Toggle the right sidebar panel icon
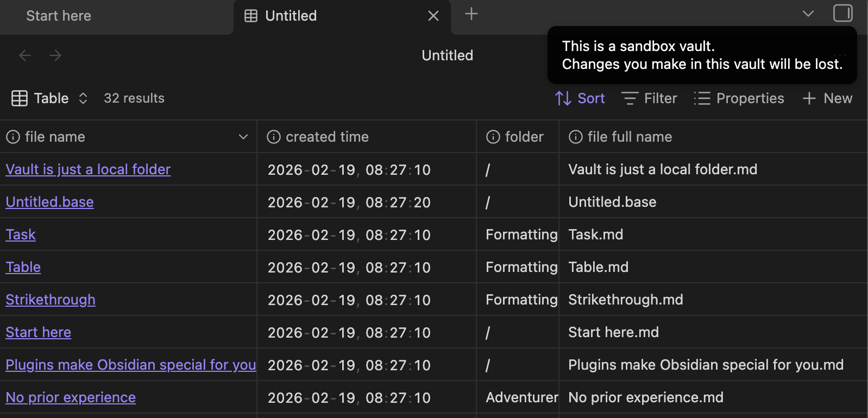 (842, 13)
